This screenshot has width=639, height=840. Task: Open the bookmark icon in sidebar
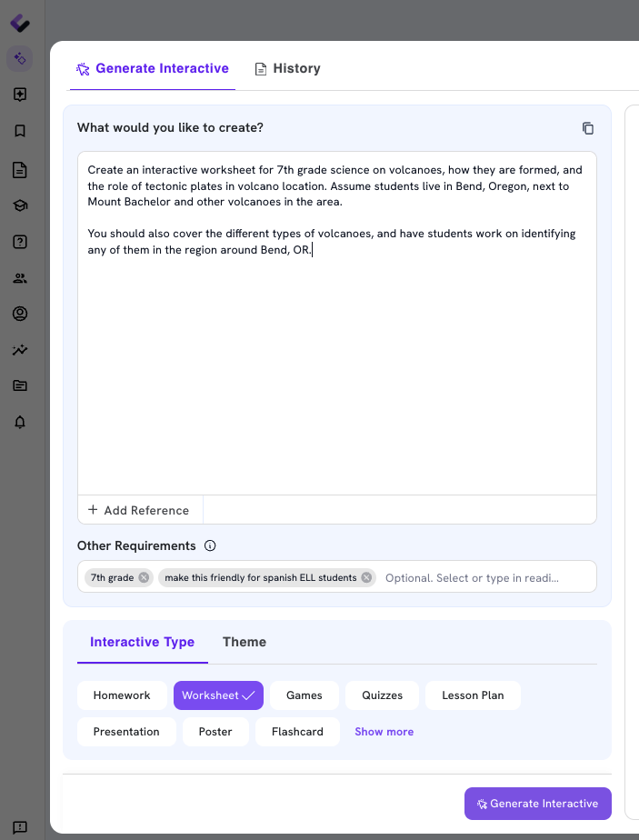click(20, 131)
